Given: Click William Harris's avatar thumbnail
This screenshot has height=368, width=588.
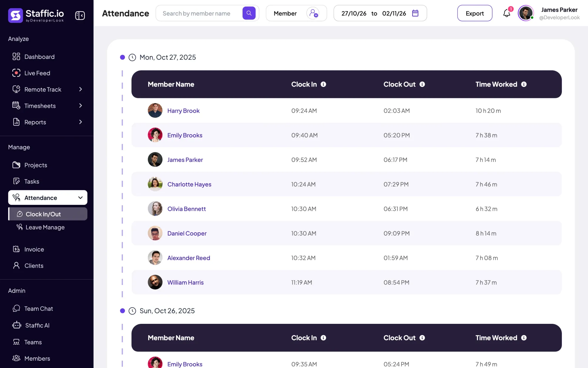Looking at the screenshot, I should click(155, 282).
